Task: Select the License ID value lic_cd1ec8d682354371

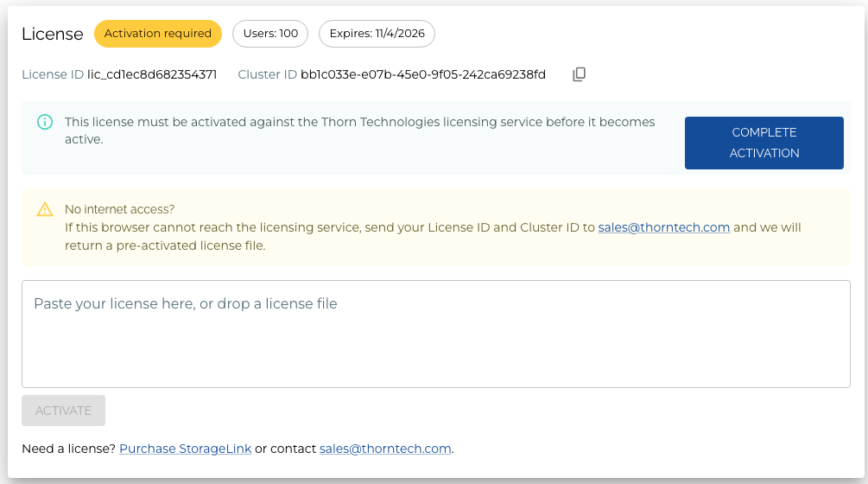Action: (x=152, y=74)
